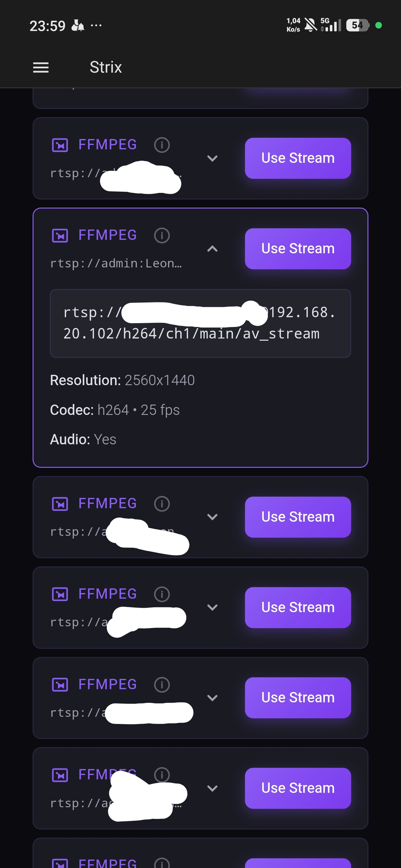This screenshot has height=868, width=401.
Task: Click info icon on fourth FFMPEG card
Action: coord(162,594)
